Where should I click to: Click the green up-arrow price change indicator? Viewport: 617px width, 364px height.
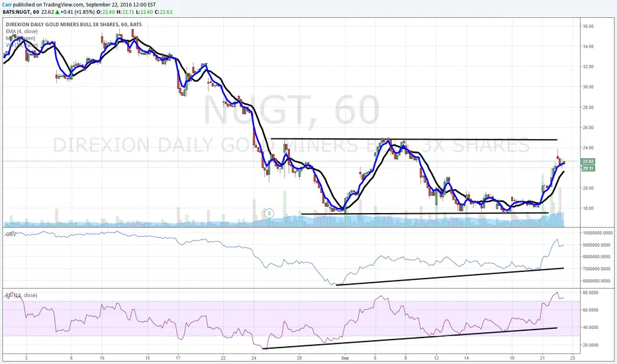tap(57, 12)
